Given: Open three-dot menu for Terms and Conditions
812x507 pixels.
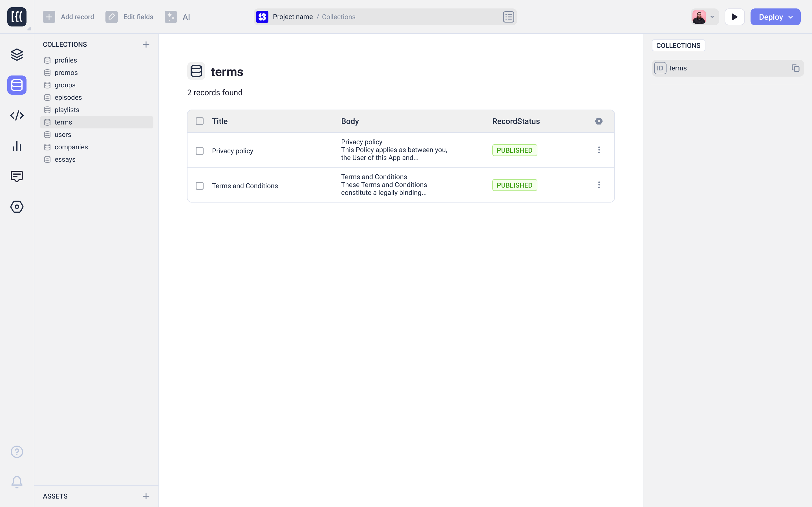Looking at the screenshot, I should point(599,185).
